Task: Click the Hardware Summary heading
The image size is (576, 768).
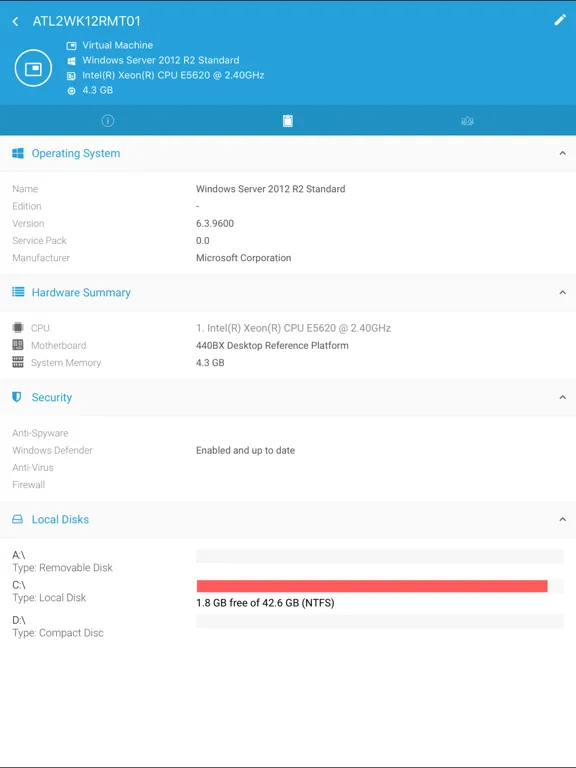Action: coord(81,292)
